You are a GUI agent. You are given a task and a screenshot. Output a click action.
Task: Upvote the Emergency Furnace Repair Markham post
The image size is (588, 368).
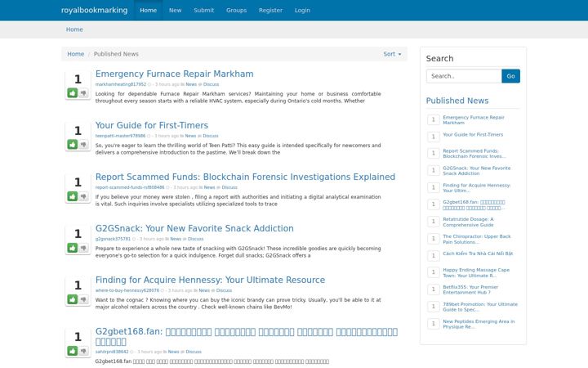[x=73, y=92]
